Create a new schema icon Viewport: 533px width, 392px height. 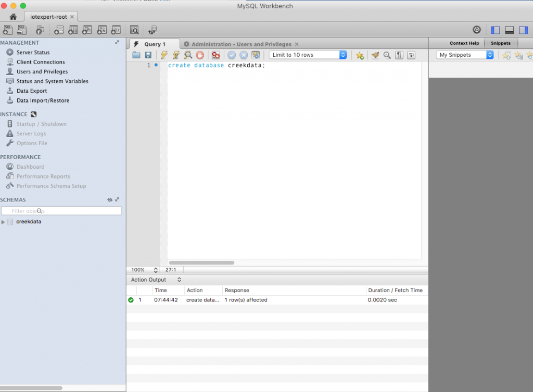[x=59, y=30]
